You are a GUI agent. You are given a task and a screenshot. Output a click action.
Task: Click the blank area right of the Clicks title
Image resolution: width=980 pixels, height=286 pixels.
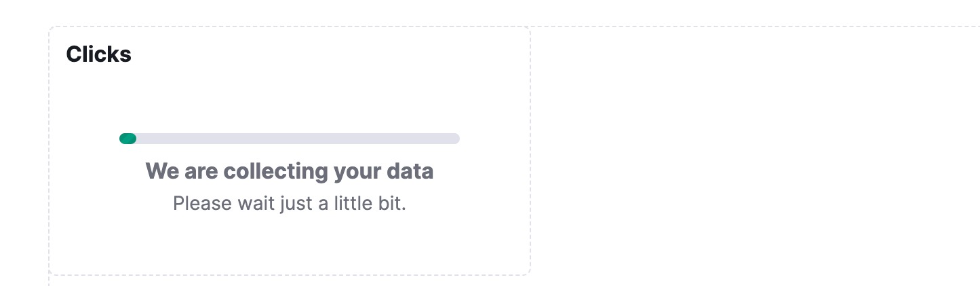point(326,54)
